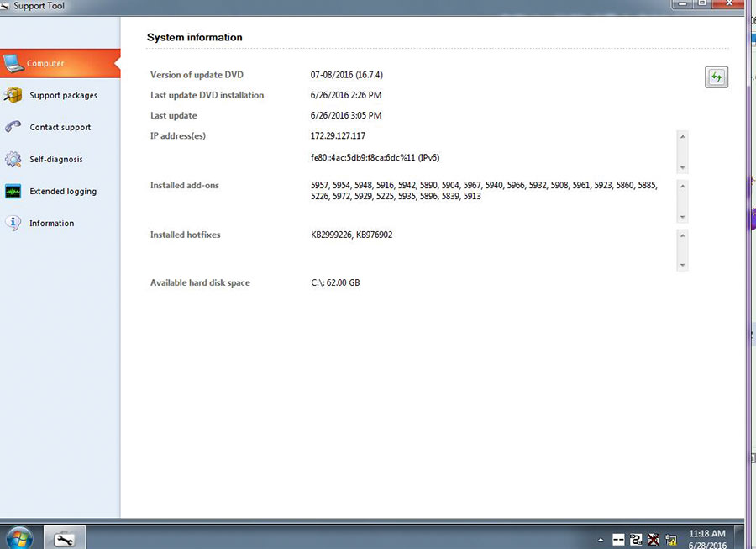This screenshot has width=756, height=549.
Task: Click the security warning tray icon
Action: click(670, 540)
